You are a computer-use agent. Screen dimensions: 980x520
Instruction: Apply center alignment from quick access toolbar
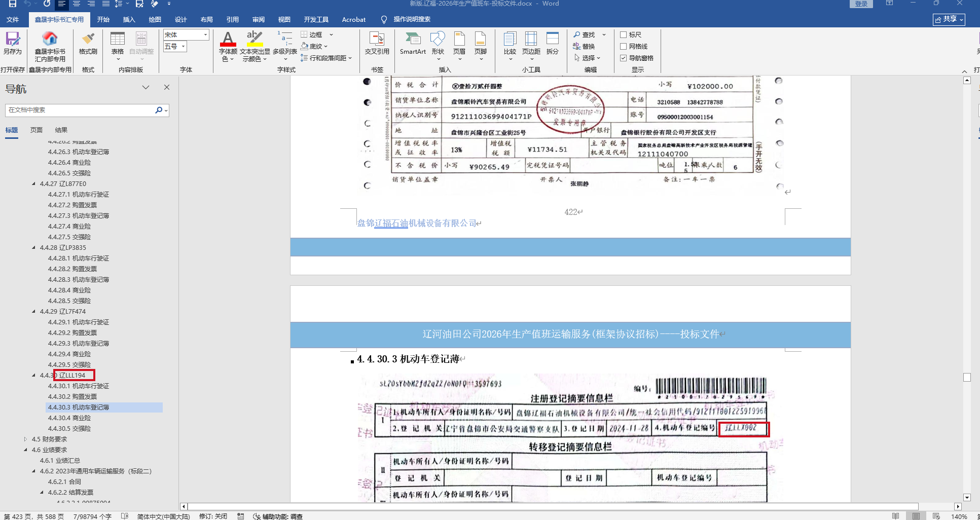tap(77, 4)
